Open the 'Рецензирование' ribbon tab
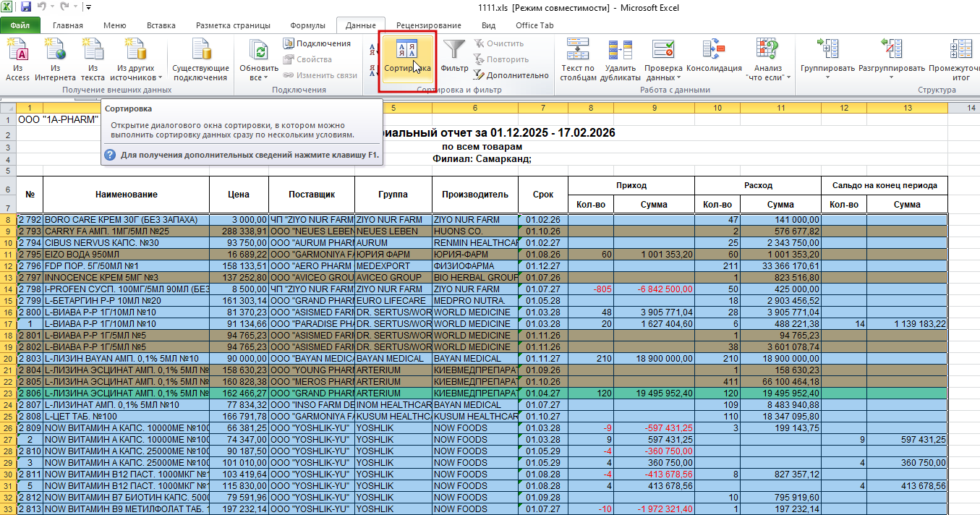980x515 pixels. point(429,25)
